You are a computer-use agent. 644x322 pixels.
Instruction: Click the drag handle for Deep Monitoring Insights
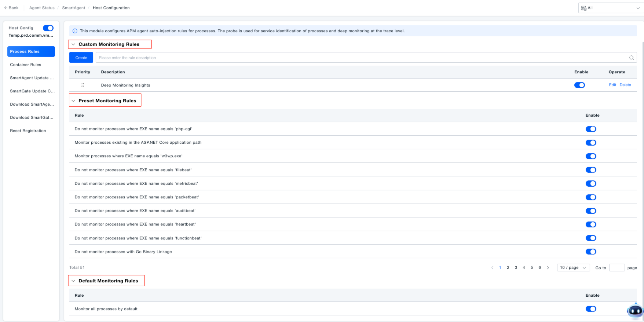click(x=83, y=85)
